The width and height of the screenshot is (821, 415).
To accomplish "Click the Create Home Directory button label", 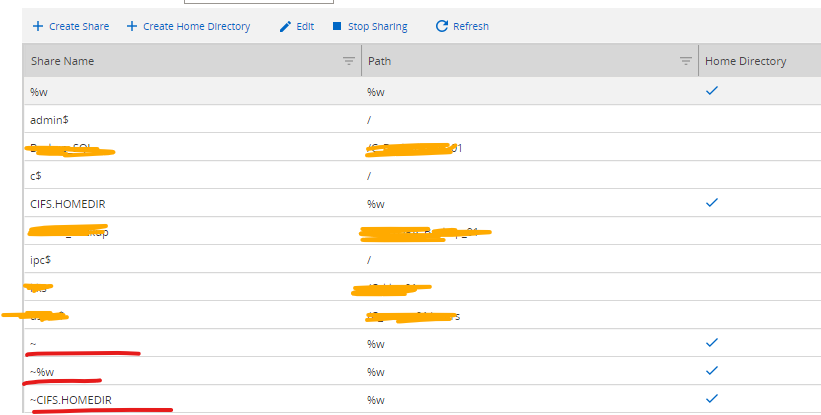I will tap(197, 26).
